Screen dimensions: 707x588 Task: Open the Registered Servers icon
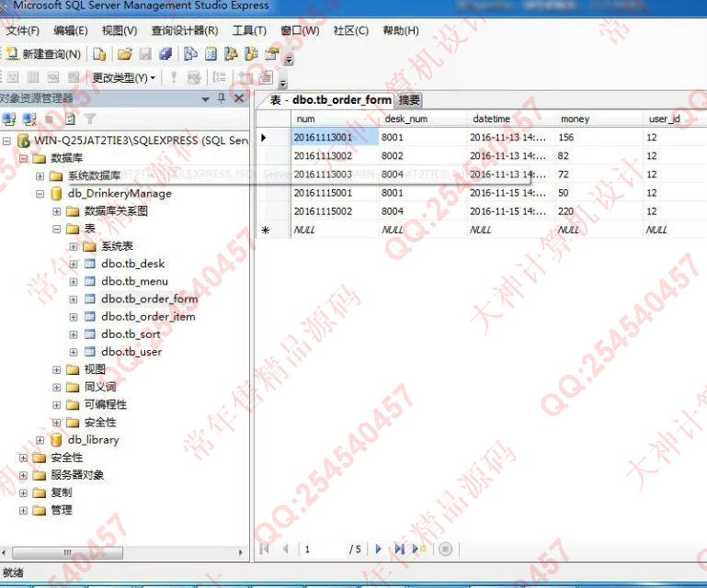coord(190,54)
